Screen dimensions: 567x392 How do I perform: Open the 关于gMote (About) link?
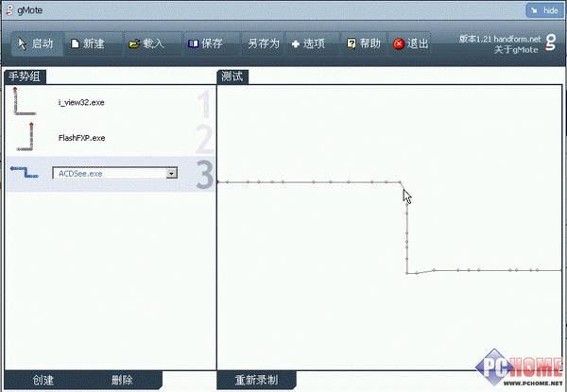tap(516, 50)
